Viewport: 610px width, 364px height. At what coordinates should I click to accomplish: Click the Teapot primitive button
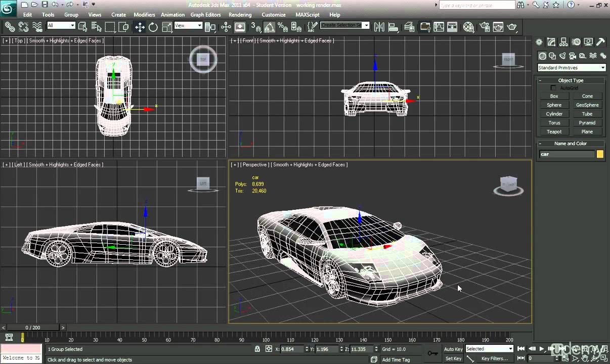point(554,131)
